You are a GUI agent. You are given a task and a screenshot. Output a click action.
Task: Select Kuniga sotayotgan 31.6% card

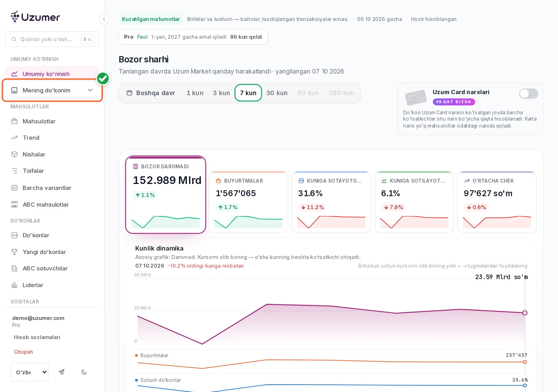click(331, 202)
